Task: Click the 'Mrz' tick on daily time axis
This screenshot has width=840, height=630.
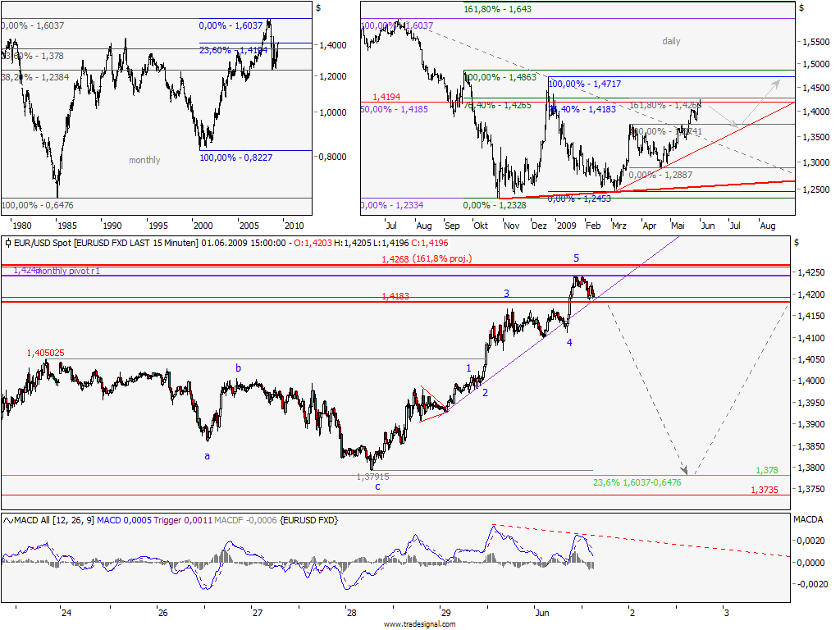Action: click(619, 226)
